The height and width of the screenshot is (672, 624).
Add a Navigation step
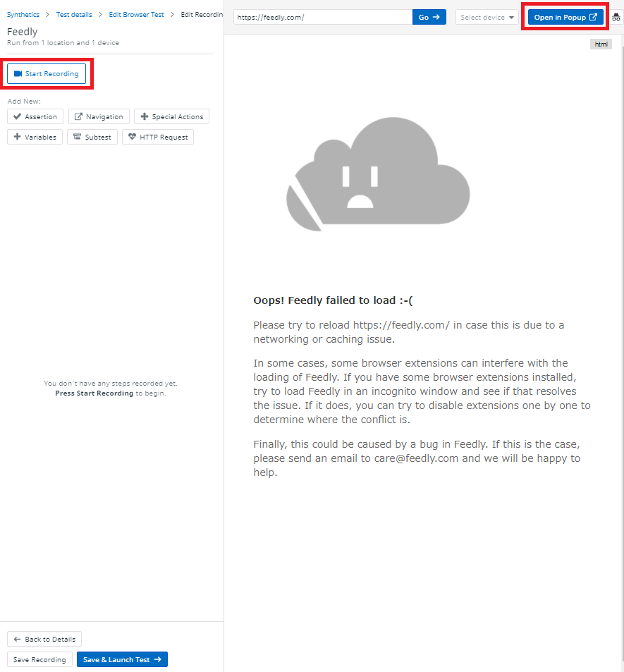pos(99,116)
